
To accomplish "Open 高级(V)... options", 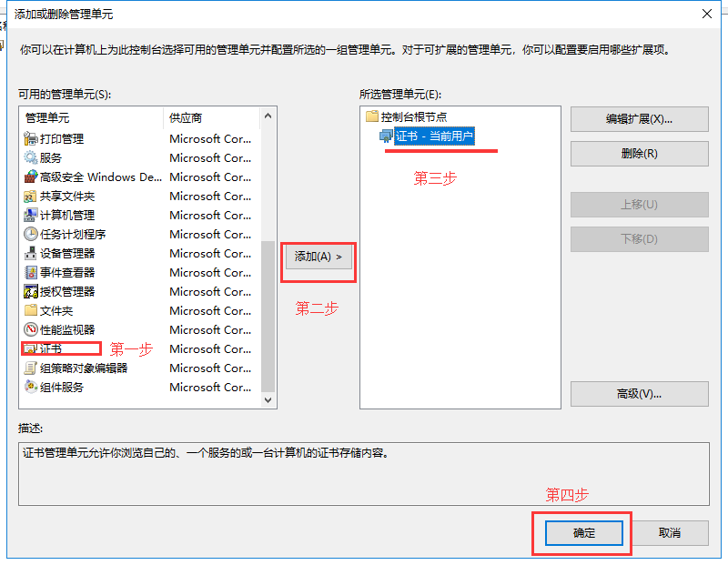I will [x=640, y=394].
